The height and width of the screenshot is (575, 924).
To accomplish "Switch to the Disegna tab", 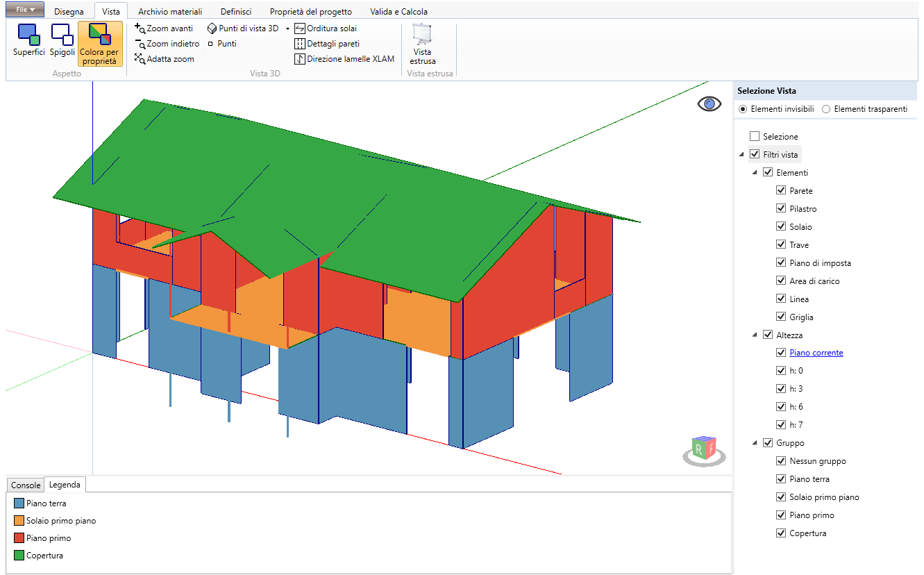I will 69,11.
